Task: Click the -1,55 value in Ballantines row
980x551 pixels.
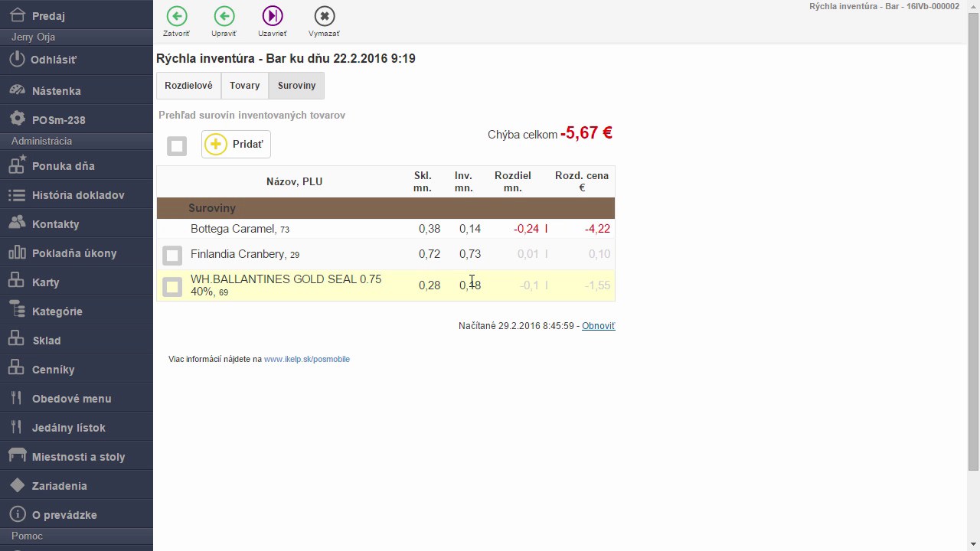Action: click(x=597, y=285)
